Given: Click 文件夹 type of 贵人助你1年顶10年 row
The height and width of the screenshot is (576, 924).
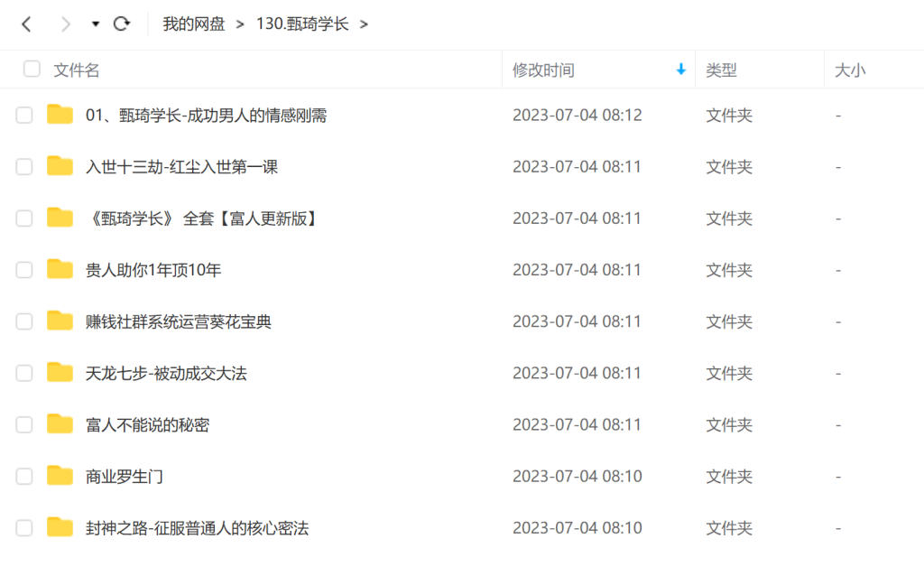Looking at the screenshot, I should 729,270.
